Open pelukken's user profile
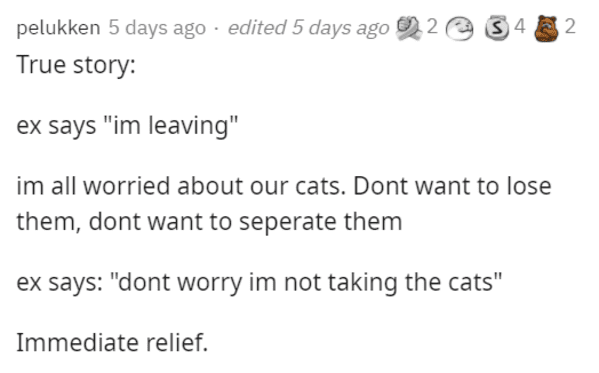Image resolution: width=599 pixels, height=373 pixels. 58,28
